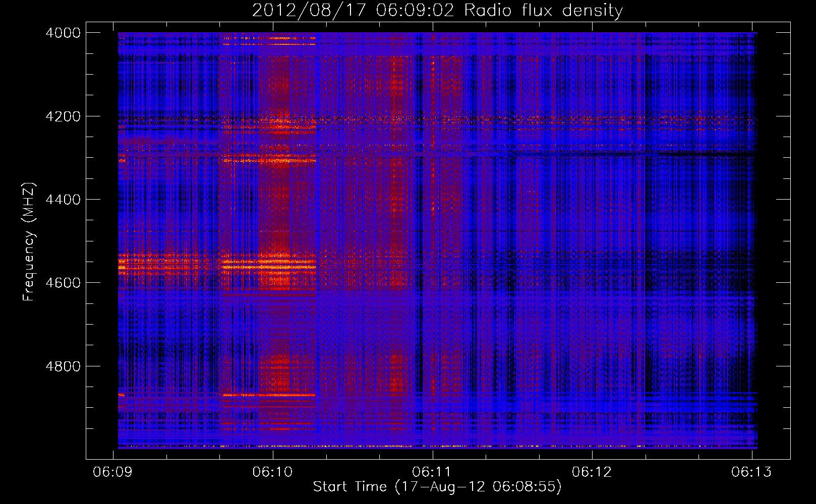The height and width of the screenshot is (504, 816).
Task: Click the 4200 frequency axis label
Action: tap(63, 116)
